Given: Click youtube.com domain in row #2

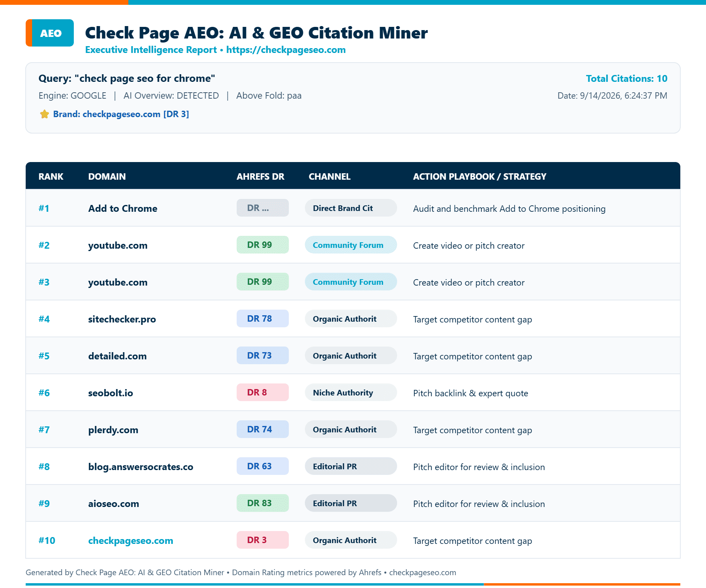Looking at the screenshot, I should point(118,245).
